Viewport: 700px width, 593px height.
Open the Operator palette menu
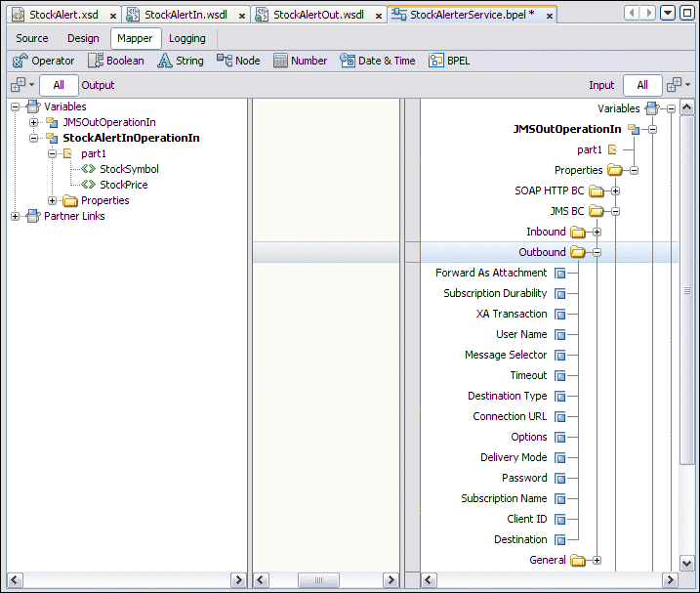tap(43, 61)
